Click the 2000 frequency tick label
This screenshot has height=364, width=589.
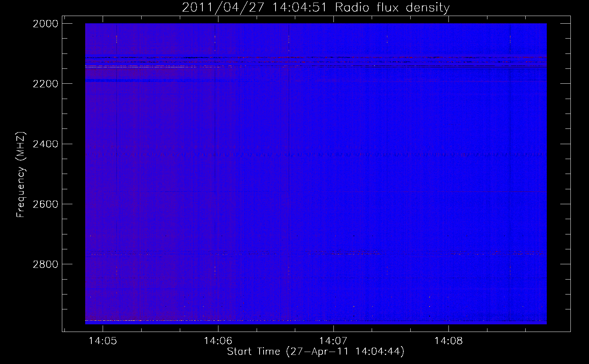[x=46, y=24]
